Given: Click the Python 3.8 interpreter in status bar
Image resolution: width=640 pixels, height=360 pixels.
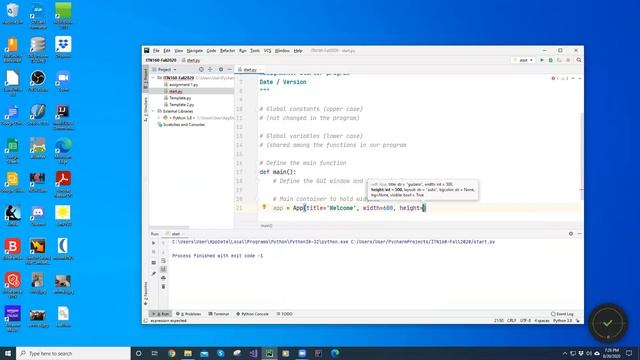Looking at the screenshot, I should (562, 321).
